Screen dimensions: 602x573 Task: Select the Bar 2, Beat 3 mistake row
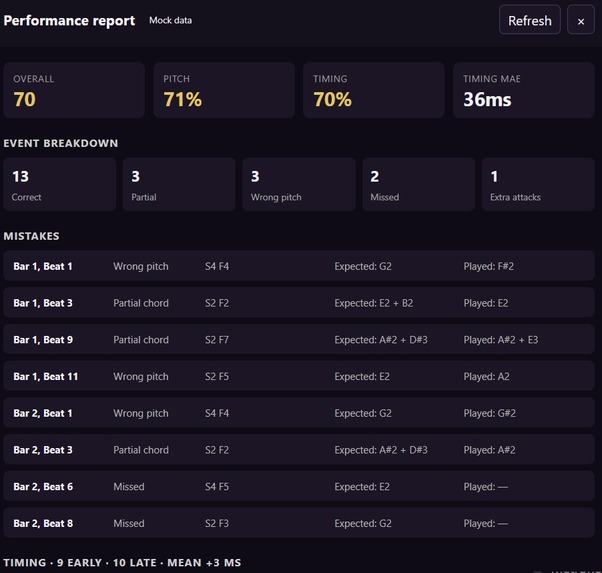pyautogui.click(x=299, y=449)
